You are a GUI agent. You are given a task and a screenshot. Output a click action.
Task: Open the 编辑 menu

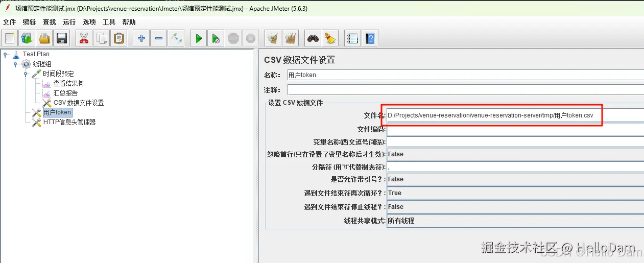30,22
